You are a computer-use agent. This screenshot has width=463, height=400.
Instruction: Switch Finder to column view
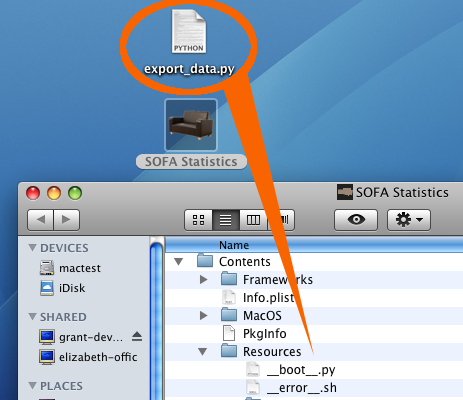[253, 220]
